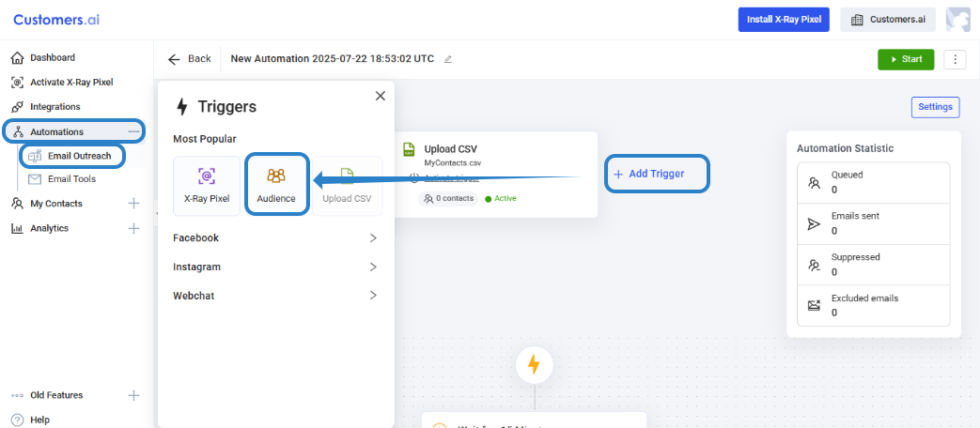Click the Integrations plug icon
Viewport: 980px width, 428px height.
pyautogui.click(x=18, y=107)
